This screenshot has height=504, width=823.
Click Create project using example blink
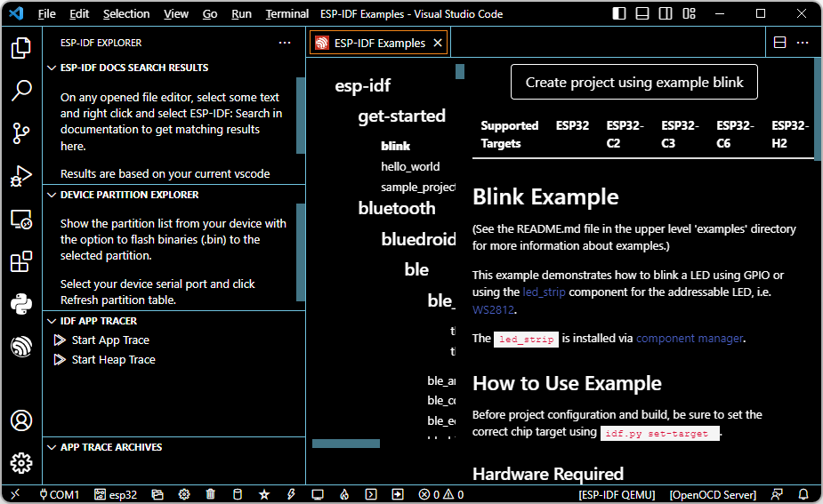634,83
